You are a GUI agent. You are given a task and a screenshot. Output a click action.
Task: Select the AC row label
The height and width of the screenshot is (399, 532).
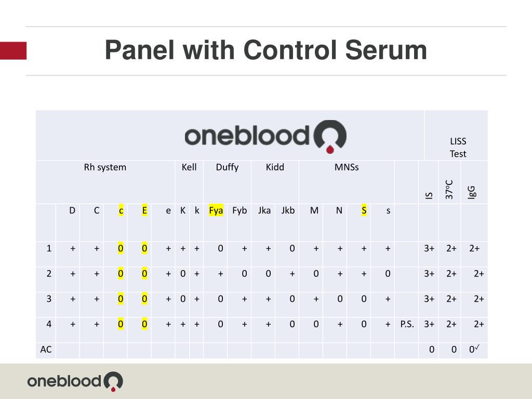(x=46, y=350)
